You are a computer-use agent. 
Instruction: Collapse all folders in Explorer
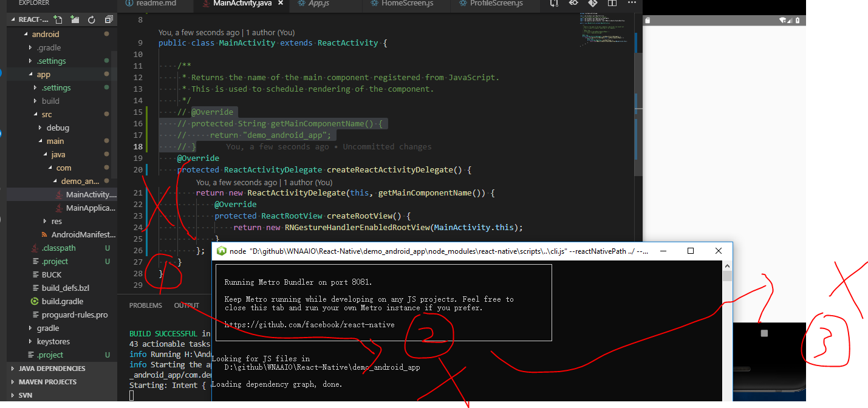pos(109,19)
